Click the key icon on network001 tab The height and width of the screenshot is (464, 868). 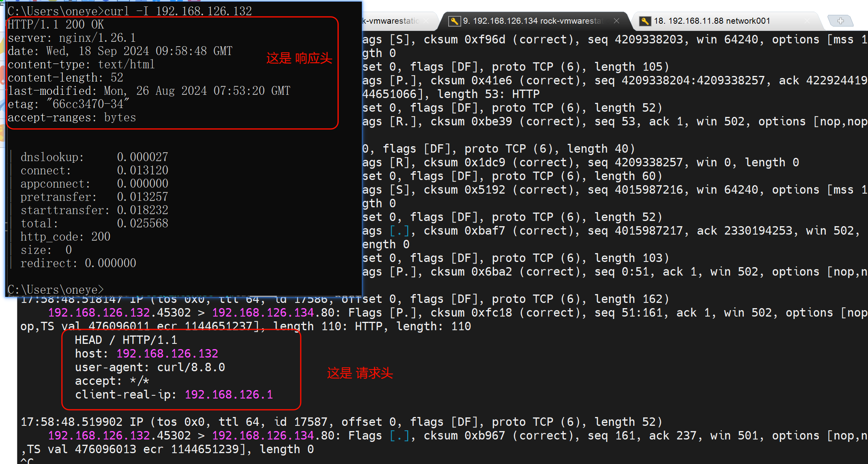(645, 21)
